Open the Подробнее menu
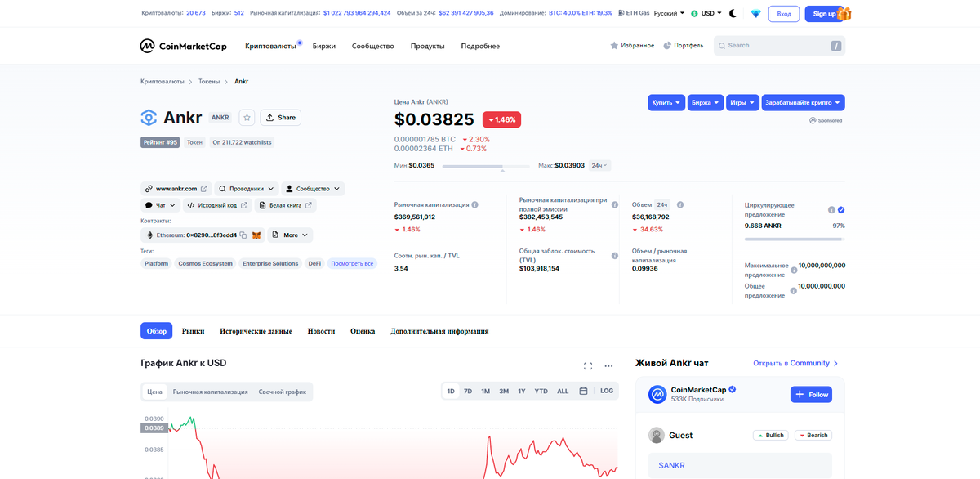The height and width of the screenshot is (479, 980). (x=480, y=47)
